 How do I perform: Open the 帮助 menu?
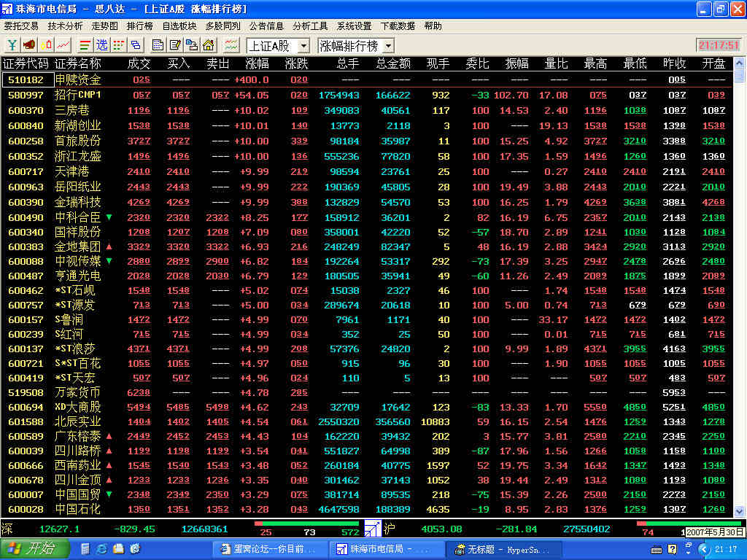(433, 26)
